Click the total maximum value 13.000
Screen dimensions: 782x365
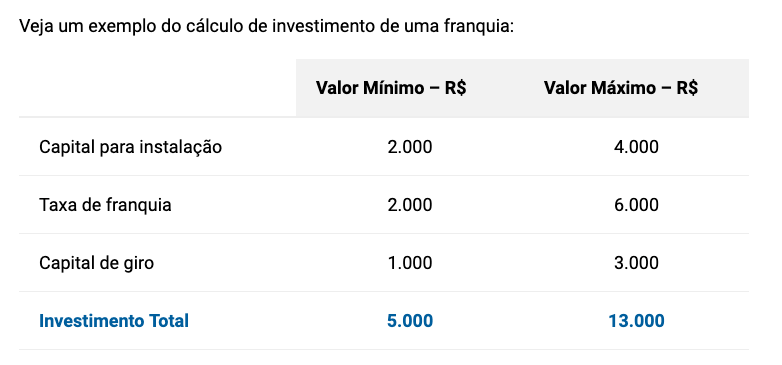tap(636, 321)
